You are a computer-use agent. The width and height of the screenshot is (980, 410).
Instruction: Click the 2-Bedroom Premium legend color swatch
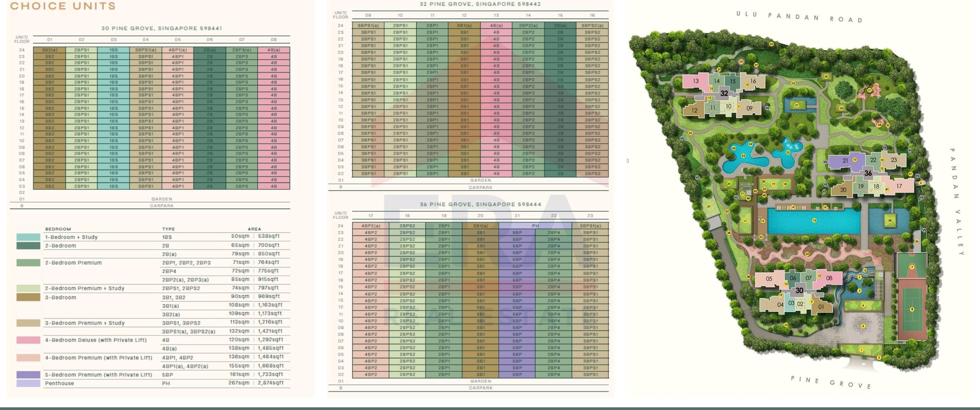(28, 263)
